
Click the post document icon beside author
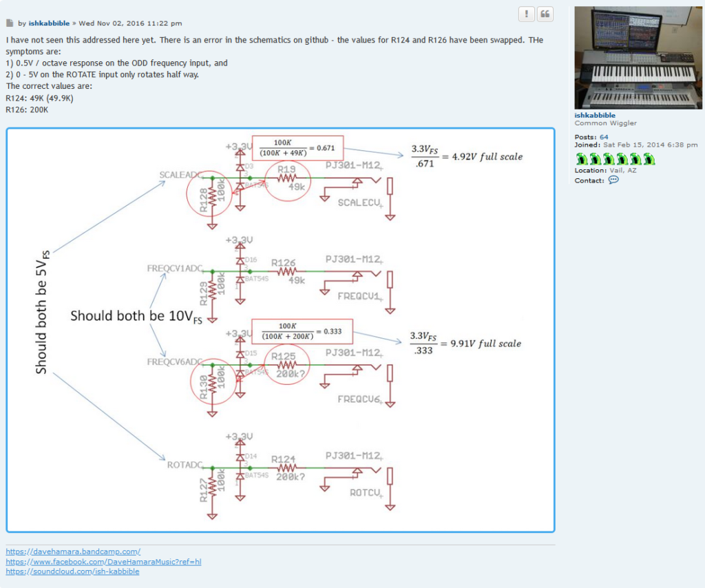[10, 23]
